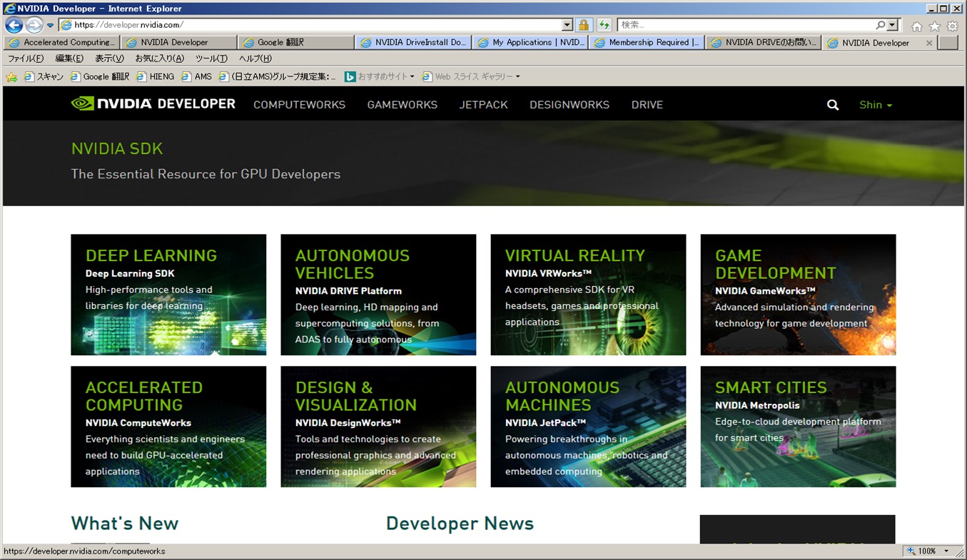
Task: Open the zoom level dropdown arrow
Action: tap(947, 551)
